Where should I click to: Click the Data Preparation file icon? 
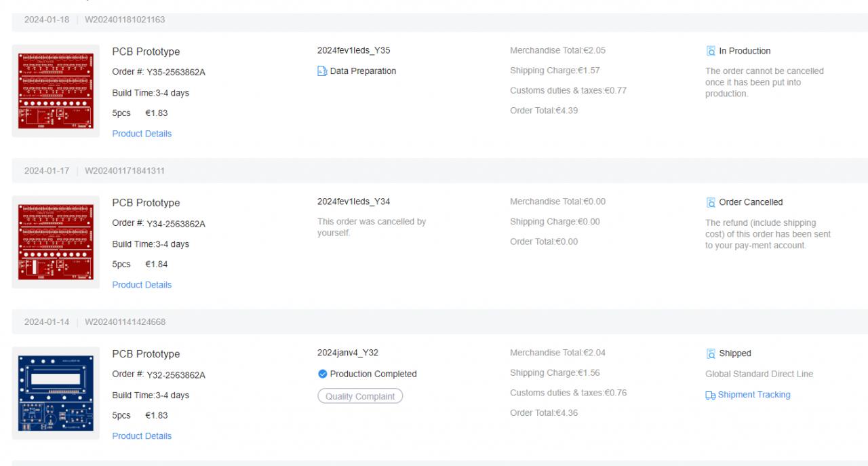[322, 71]
